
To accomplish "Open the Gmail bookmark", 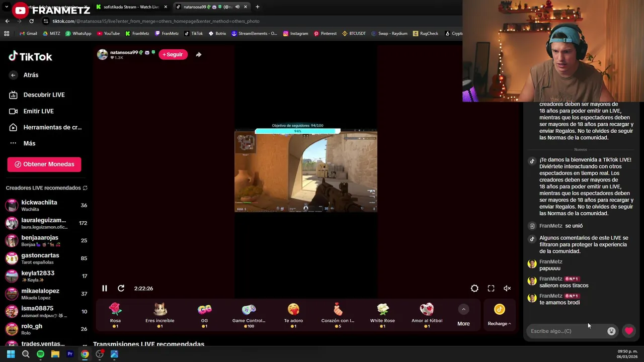I will pos(28,34).
